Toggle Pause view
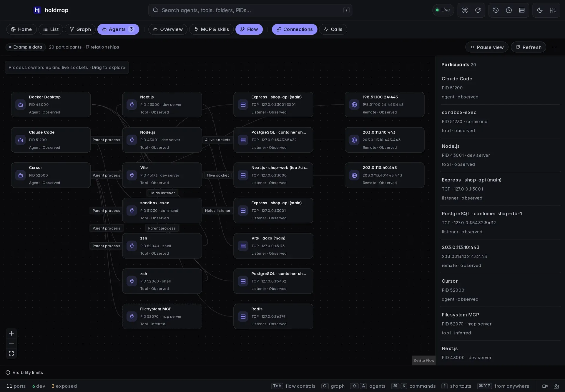The width and height of the screenshot is (565, 392). coord(487,47)
